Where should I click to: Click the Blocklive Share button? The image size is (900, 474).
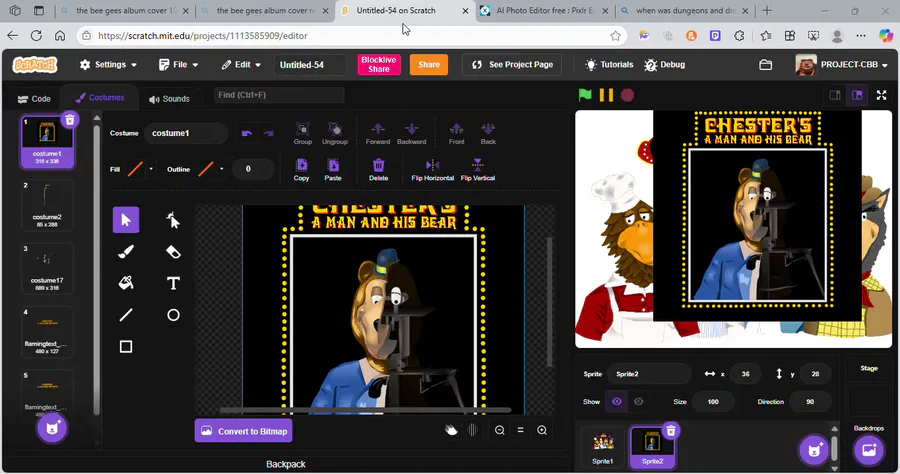(379, 64)
